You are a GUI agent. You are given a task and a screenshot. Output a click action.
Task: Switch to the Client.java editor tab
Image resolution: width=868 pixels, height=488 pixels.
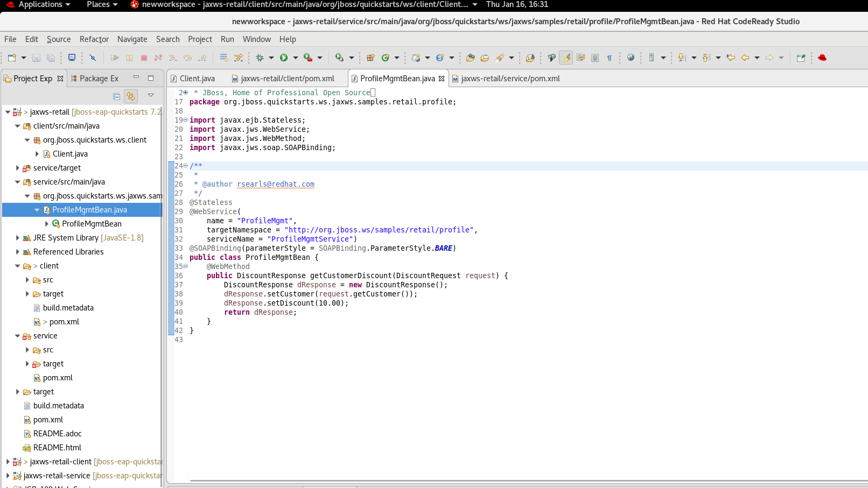(x=197, y=79)
